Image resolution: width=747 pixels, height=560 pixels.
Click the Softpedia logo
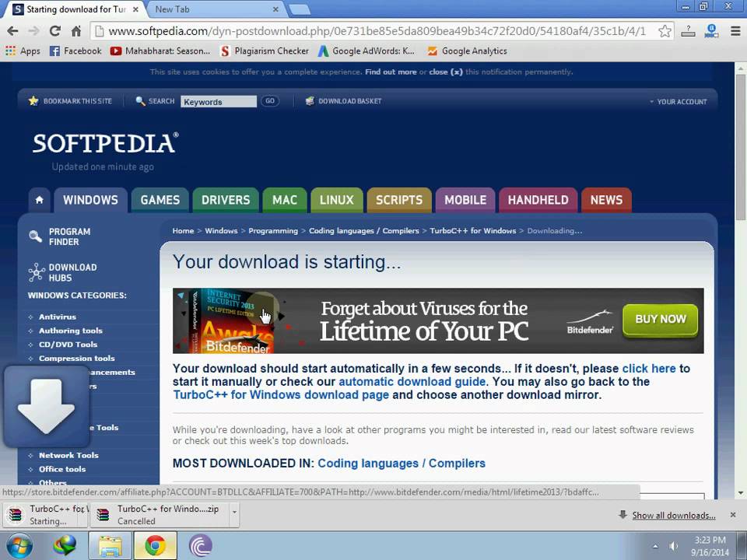tap(105, 143)
